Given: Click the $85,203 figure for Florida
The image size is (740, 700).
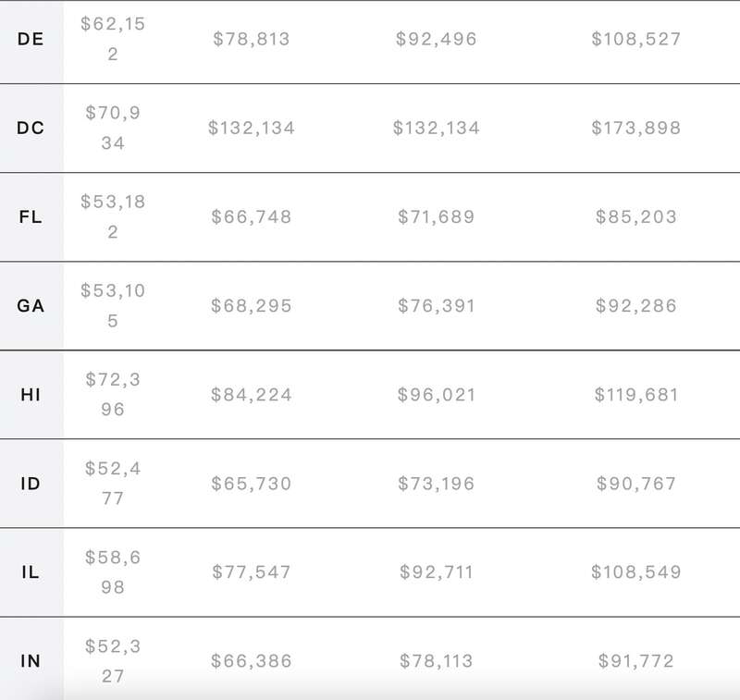Looking at the screenshot, I should (x=636, y=217).
